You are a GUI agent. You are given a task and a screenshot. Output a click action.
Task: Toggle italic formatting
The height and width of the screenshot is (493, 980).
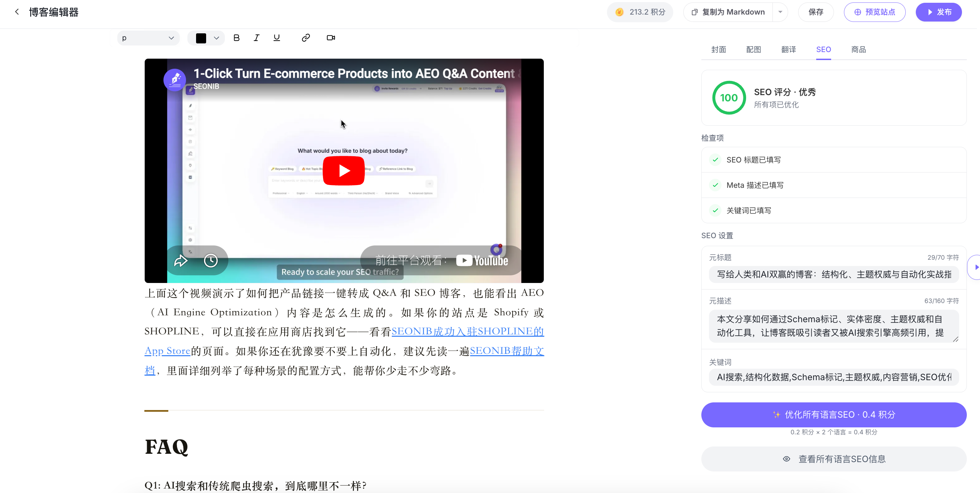click(256, 38)
